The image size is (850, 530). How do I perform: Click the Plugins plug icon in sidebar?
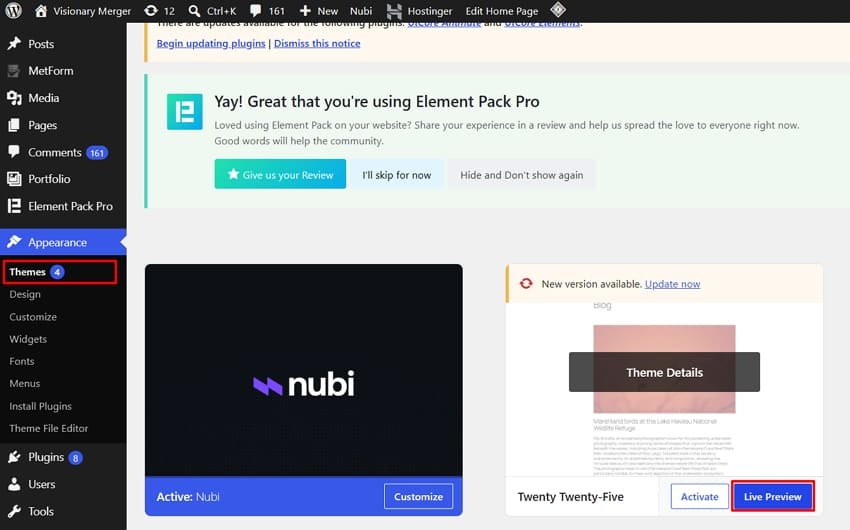tap(14, 457)
